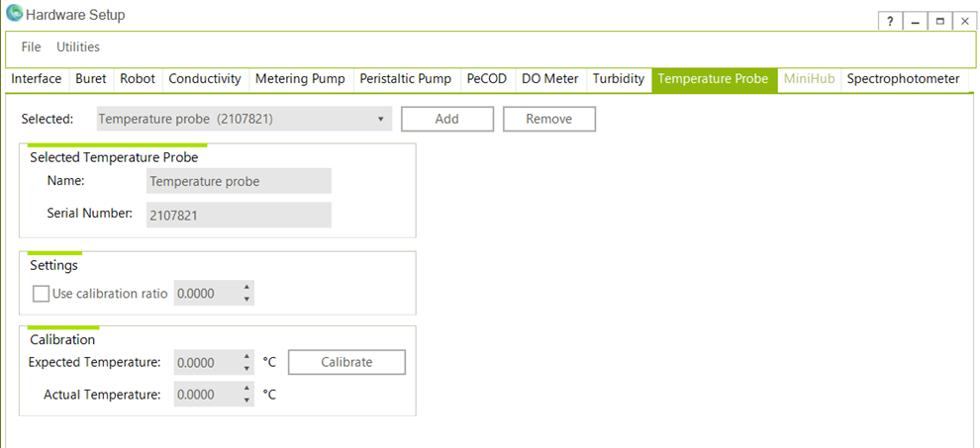Screen dimensions: 980x448
Task: Switch to the Spectrophotometer tab
Action: [903, 79]
